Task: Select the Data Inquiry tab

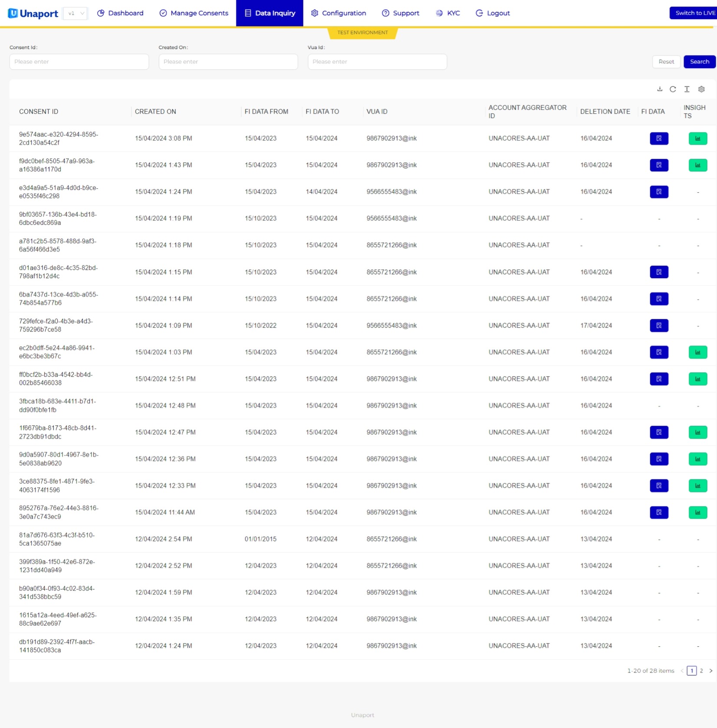Action: point(269,13)
